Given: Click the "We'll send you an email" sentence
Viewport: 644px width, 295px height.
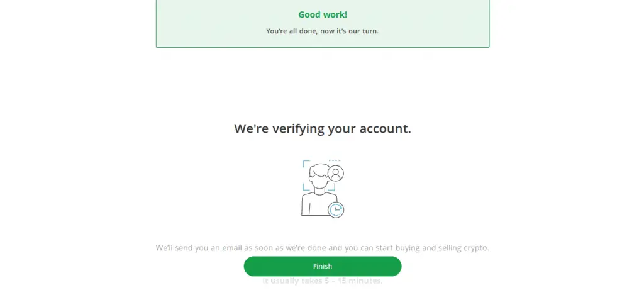Looking at the screenshot, I should pyautogui.click(x=323, y=248).
